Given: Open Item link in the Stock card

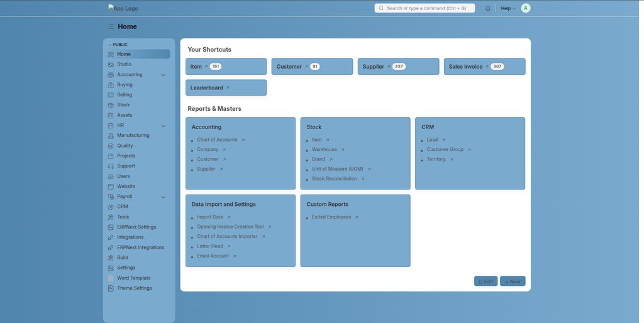Looking at the screenshot, I should pos(317,140).
